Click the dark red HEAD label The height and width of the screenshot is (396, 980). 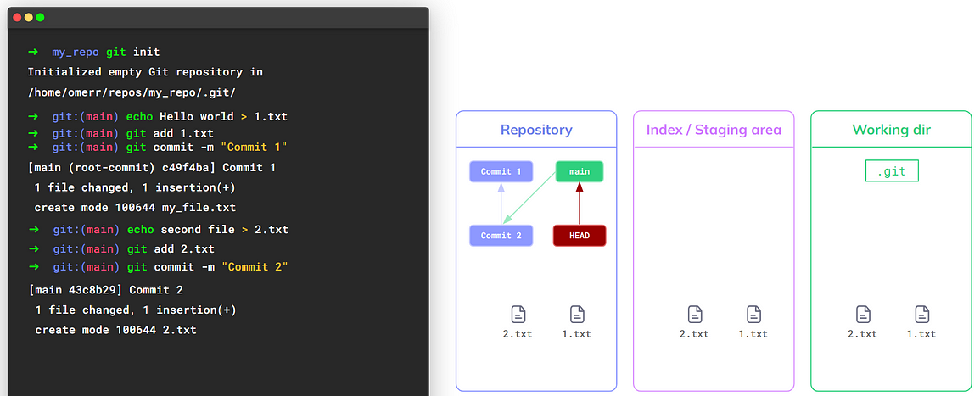580,236
